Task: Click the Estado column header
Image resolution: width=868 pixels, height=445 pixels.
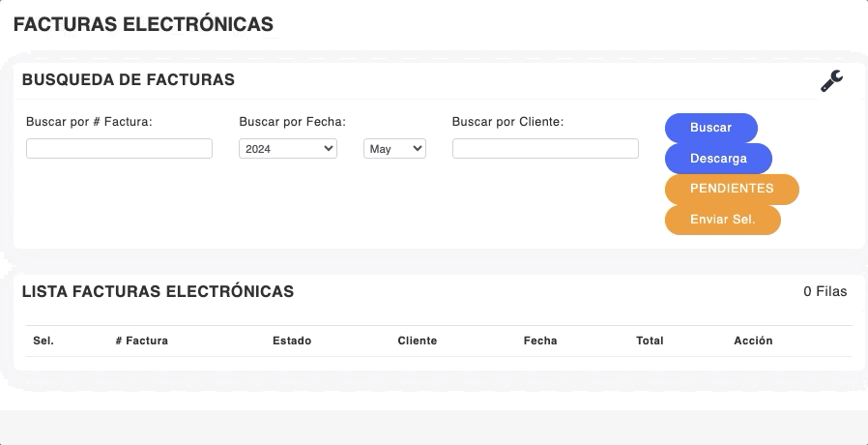Action: pyautogui.click(x=292, y=341)
